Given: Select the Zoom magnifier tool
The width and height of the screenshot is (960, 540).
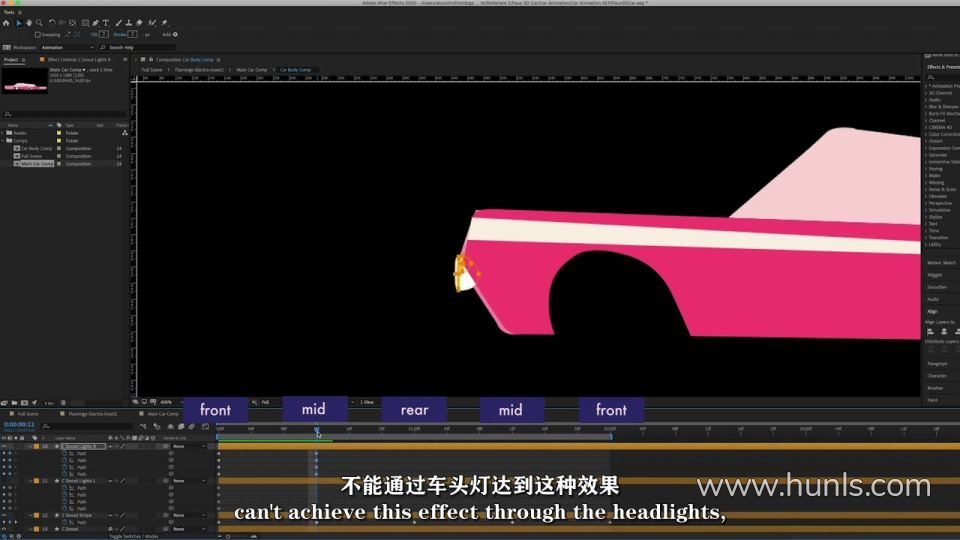Looking at the screenshot, I should point(39,23).
